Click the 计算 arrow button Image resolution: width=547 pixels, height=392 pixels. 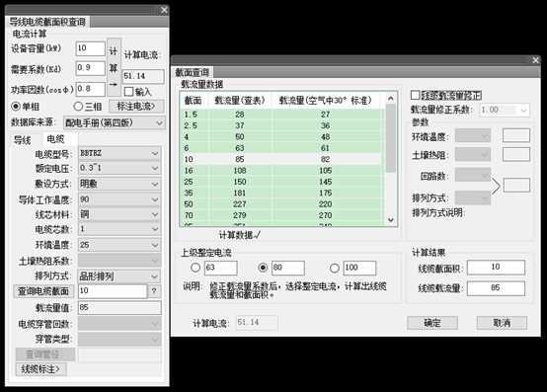(114, 67)
